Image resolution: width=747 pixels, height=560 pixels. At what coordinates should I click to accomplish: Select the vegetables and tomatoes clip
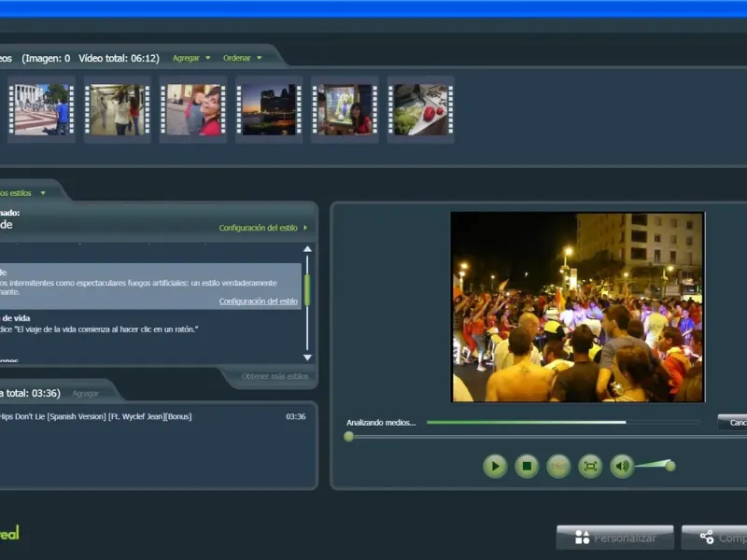(421, 109)
